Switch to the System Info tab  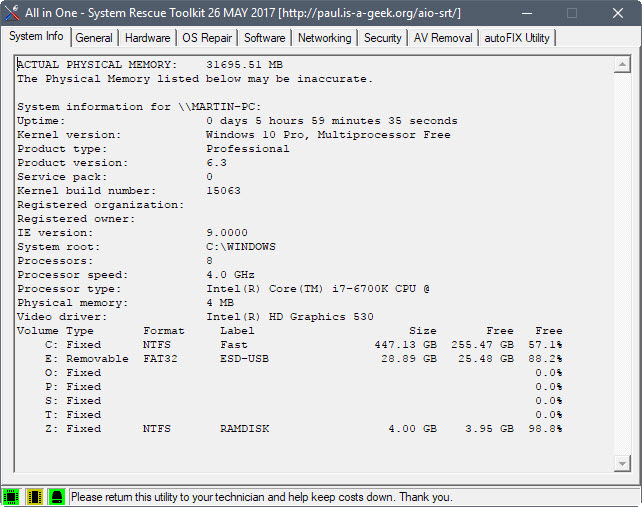tap(36, 36)
